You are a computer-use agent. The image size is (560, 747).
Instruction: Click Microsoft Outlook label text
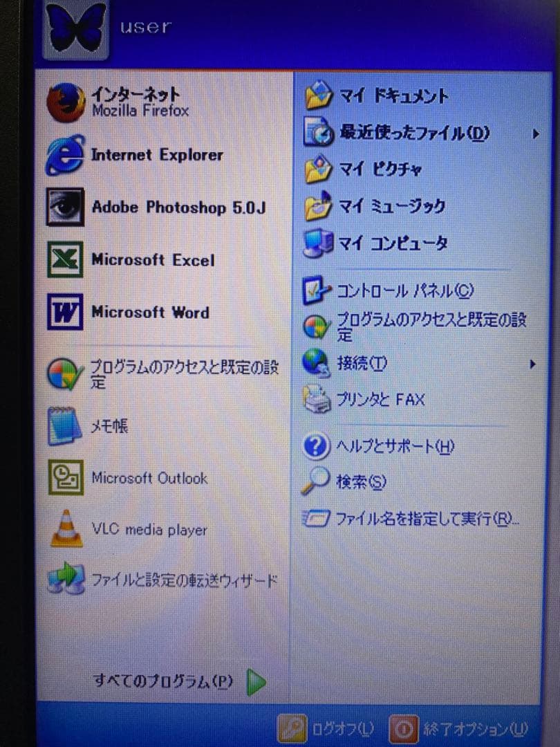pos(149,478)
